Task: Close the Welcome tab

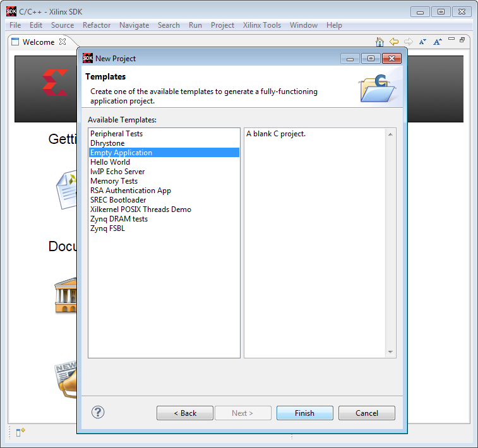Action: (x=63, y=42)
